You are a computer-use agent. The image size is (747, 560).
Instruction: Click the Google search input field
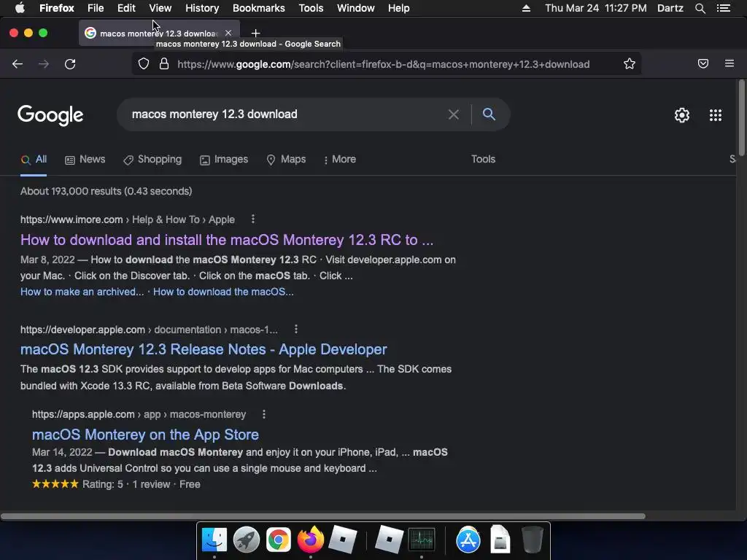pyautogui.click(x=286, y=114)
